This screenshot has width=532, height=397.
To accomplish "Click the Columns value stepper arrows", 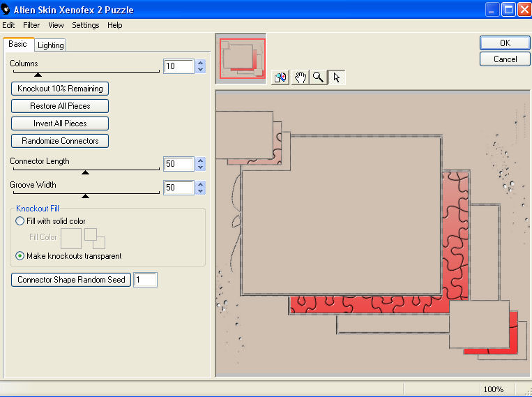I will (201, 66).
